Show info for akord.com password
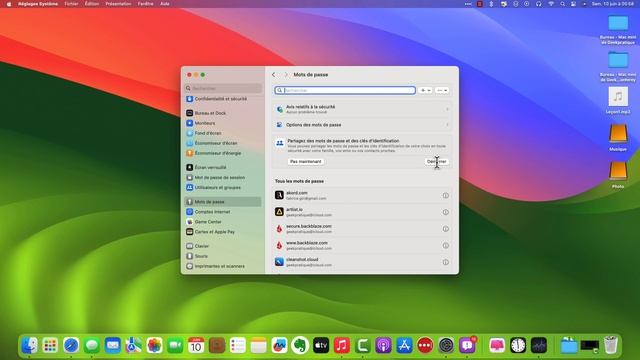 coord(446,196)
